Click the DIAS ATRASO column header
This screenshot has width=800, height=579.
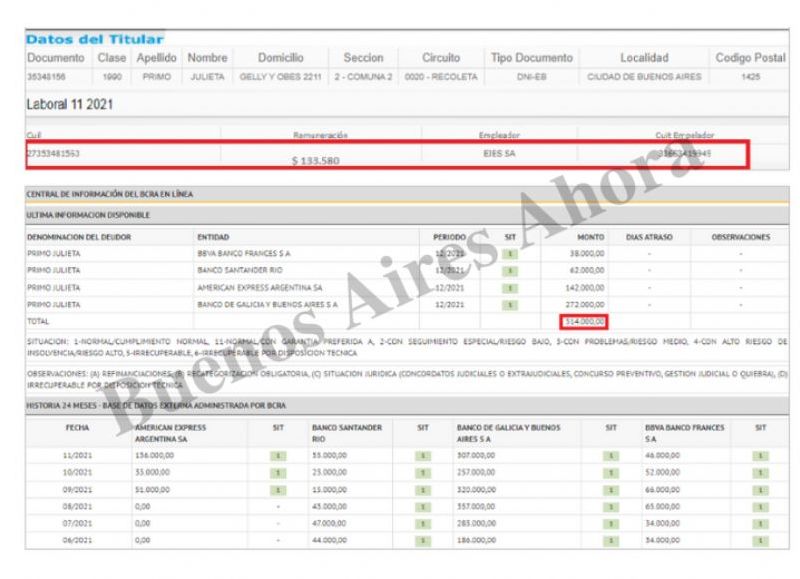pos(649,237)
